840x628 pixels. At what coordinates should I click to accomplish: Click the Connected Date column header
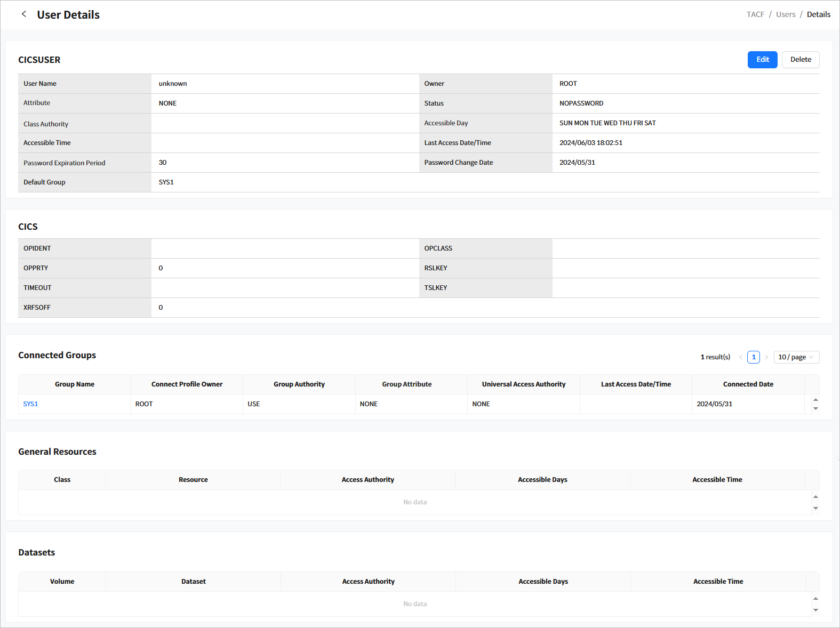coord(748,384)
